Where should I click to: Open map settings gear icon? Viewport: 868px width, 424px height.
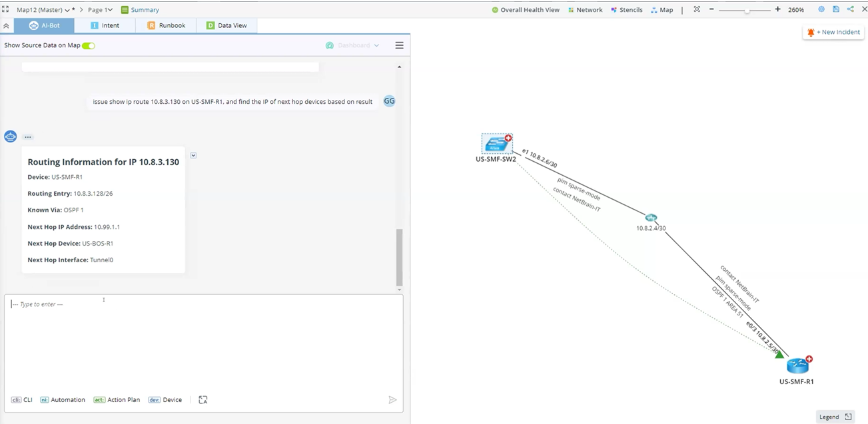821,9
